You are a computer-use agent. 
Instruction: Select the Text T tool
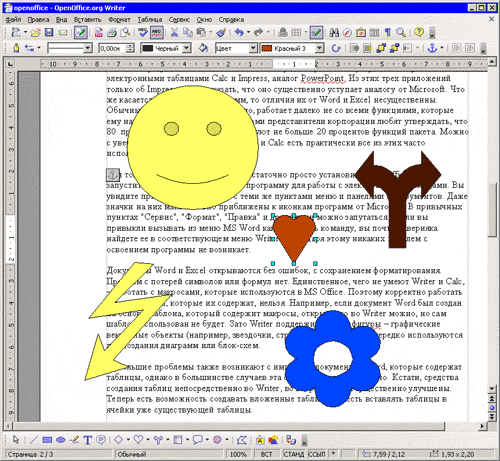[87, 440]
